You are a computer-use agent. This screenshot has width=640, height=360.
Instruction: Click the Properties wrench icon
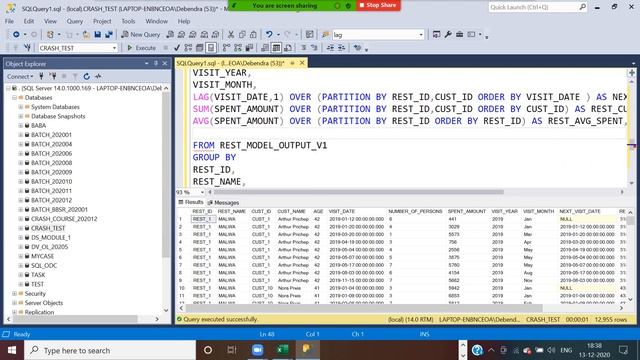pos(448,35)
